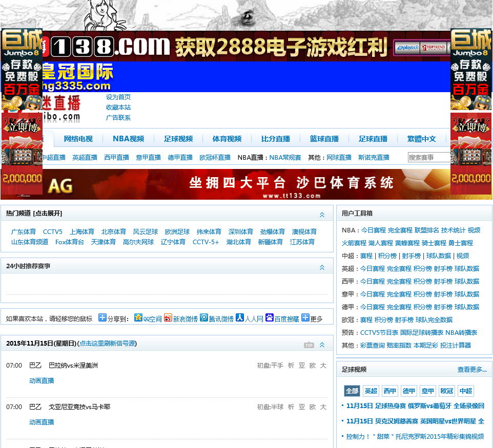The width and height of the screenshot is (493, 448).
Task: Open NBA 今日赛程 in 用户工具箱
Action: tap(373, 230)
